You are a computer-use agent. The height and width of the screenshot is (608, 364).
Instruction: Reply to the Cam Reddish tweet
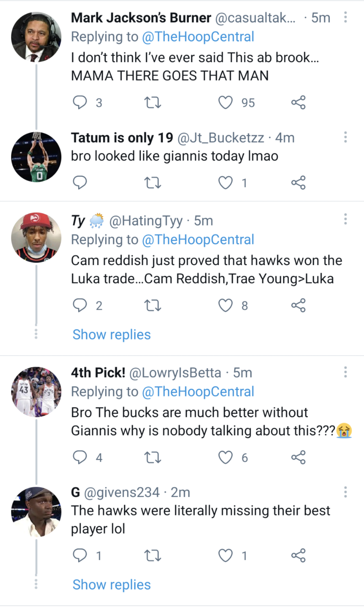click(80, 305)
